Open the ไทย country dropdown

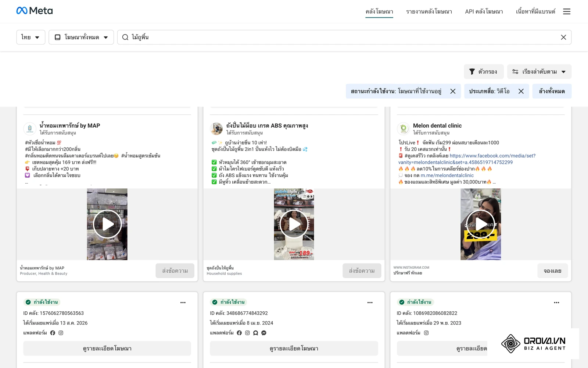31,37
